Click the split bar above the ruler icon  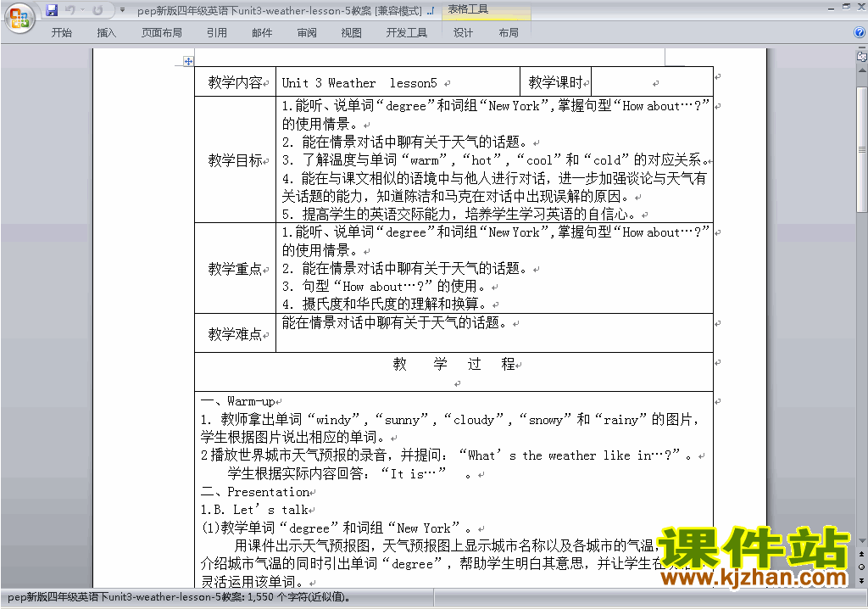pyautogui.click(x=861, y=49)
